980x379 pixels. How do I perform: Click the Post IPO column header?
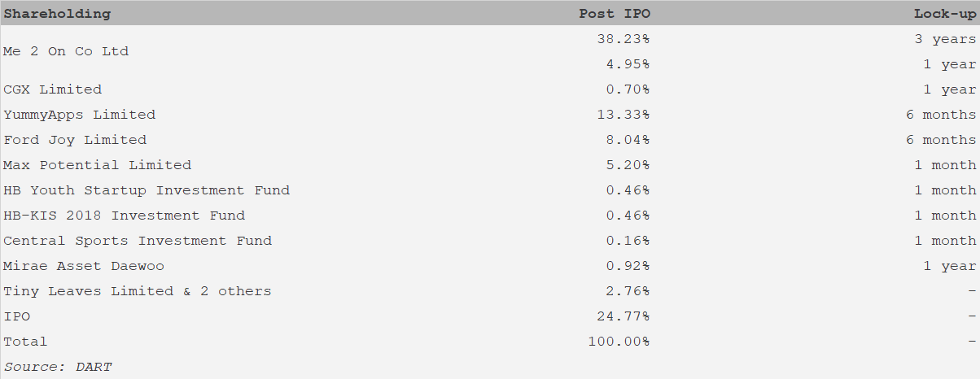(x=615, y=14)
